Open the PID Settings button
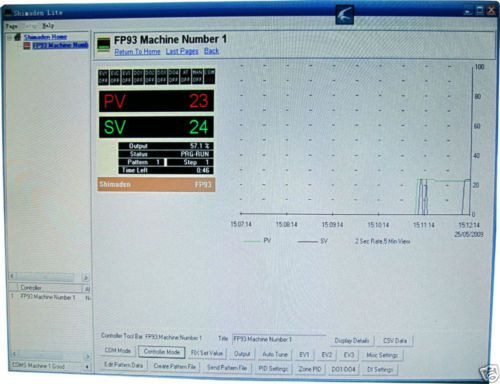Image resolution: width=500 pixels, height=384 pixels. (273, 369)
